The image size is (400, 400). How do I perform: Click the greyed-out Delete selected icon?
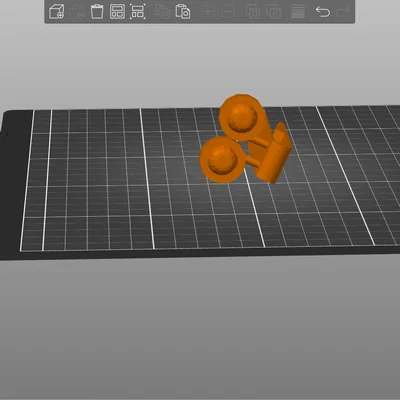point(77,12)
